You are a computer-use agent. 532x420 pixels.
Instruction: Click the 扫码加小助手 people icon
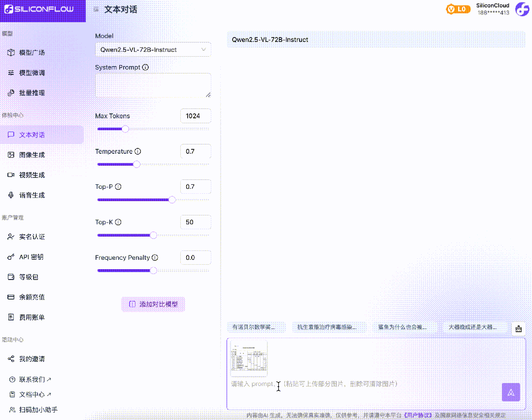12,410
